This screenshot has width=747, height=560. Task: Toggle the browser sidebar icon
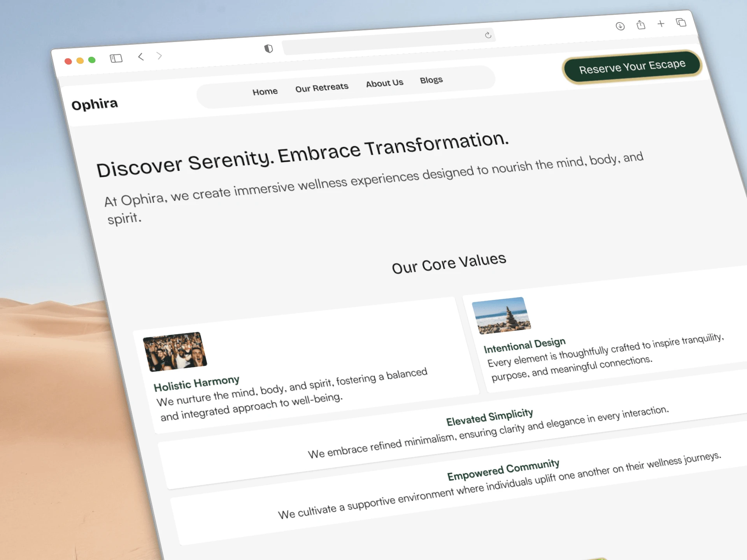point(116,58)
